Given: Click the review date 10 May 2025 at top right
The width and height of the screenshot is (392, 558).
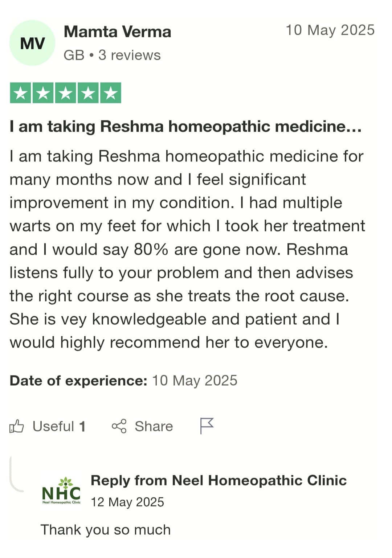Looking at the screenshot, I should (330, 30).
